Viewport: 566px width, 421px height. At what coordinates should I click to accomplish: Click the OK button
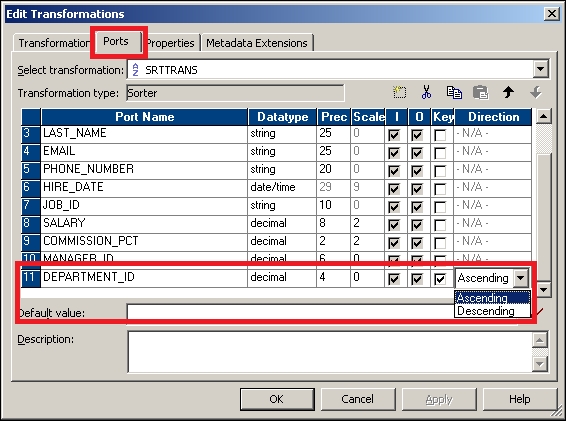(x=277, y=399)
